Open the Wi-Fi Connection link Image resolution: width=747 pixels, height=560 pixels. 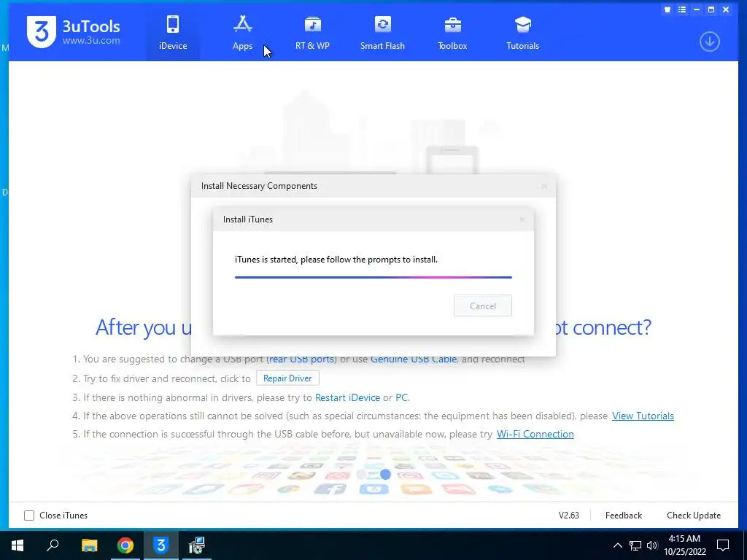pos(535,435)
